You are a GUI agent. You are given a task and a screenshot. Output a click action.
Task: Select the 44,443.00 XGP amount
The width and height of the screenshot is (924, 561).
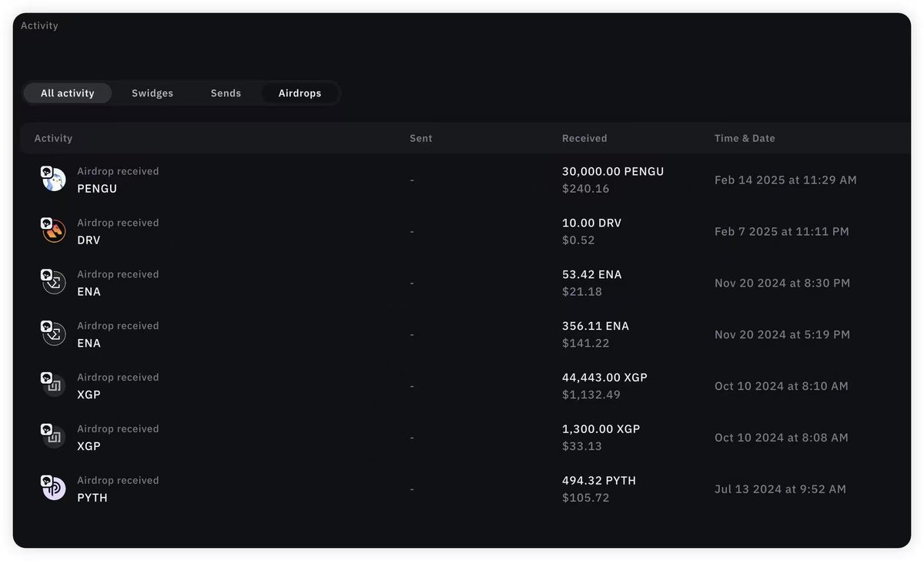pyautogui.click(x=605, y=378)
